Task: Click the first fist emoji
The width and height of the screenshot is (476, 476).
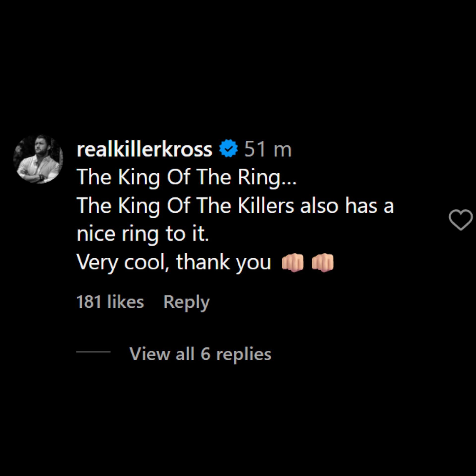Action: (293, 263)
